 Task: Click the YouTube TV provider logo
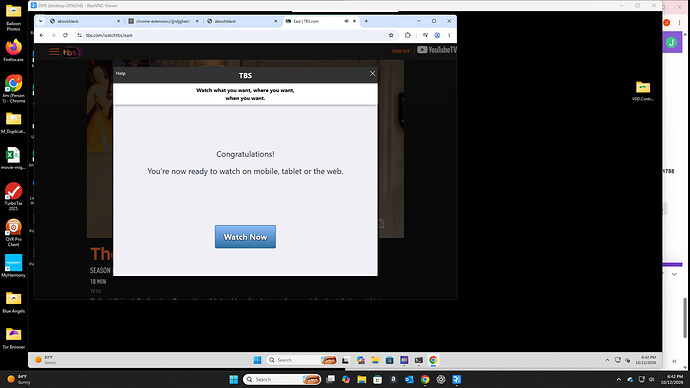437,50
